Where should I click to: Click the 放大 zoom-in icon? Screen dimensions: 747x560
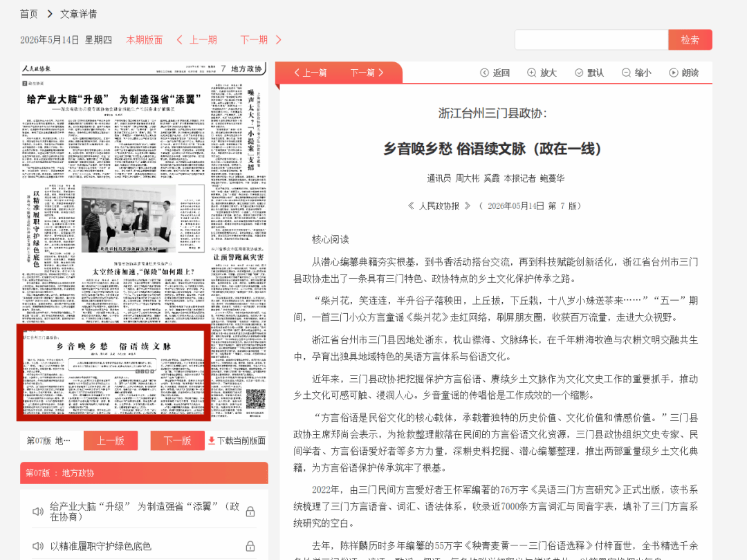pos(531,73)
